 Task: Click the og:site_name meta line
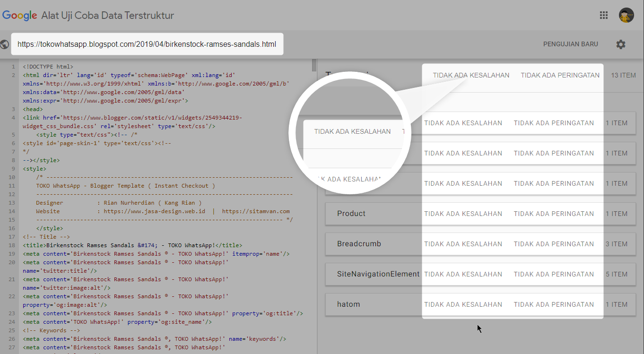coord(117,322)
